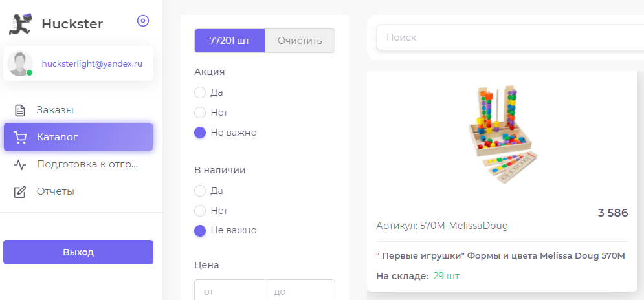Click the Отчеты edit pencil icon
The width and height of the screenshot is (644, 300).
click(x=19, y=191)
